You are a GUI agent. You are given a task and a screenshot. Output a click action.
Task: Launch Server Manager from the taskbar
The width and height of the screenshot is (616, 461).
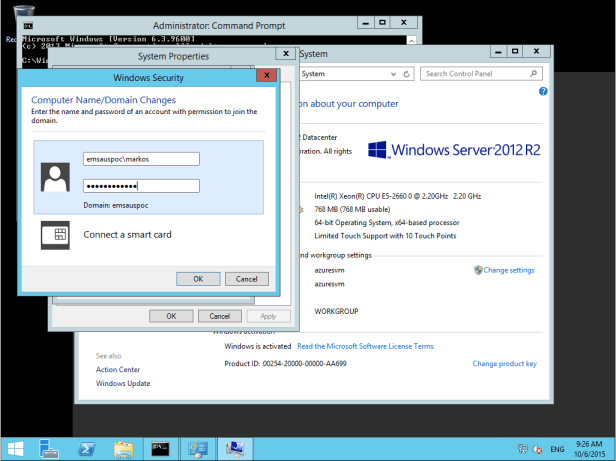(x=52, y=449)
